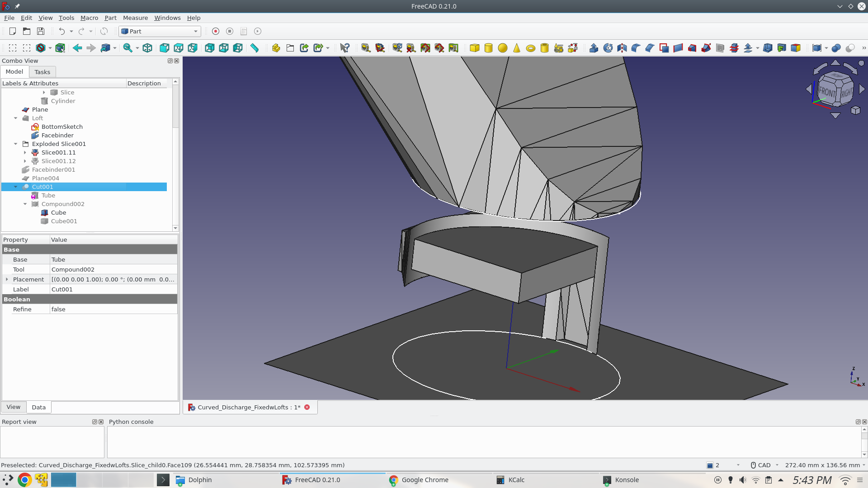This screenshot has width=868, height=488.
Task: Open the Part workbench selector dropdown
Action: coord(160,31)
